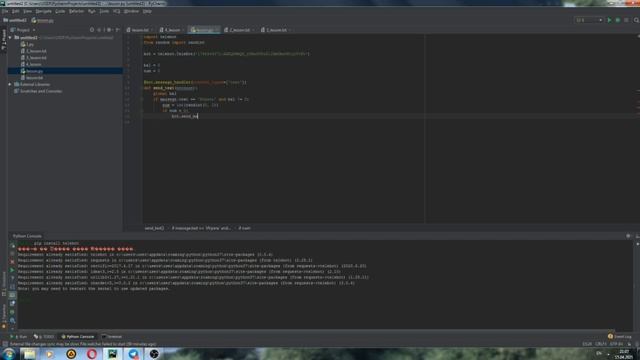The width and height of the screenshot is (640, 360).
Task: Click 'if num' editor breadcrumb
Action: [244, 228]
